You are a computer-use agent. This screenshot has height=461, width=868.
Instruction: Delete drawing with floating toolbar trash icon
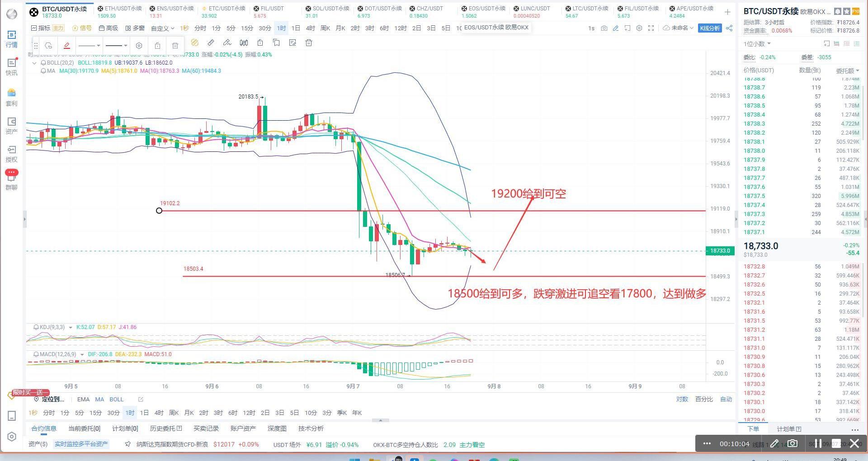tap(175, 46)
